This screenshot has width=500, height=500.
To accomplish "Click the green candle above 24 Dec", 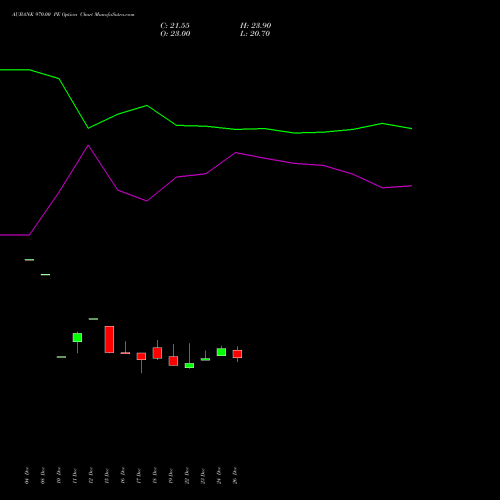I will 221,352.
